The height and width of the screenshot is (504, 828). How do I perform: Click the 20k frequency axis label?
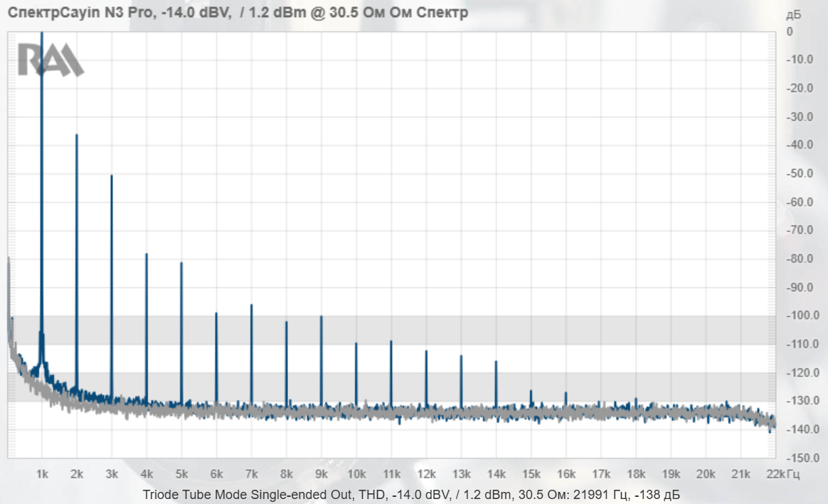point(706,474)
